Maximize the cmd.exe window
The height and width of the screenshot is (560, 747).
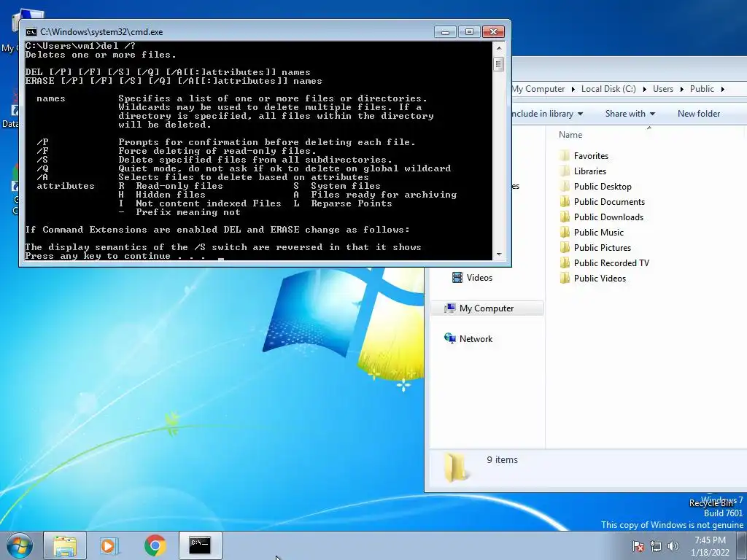coord(469,32)
